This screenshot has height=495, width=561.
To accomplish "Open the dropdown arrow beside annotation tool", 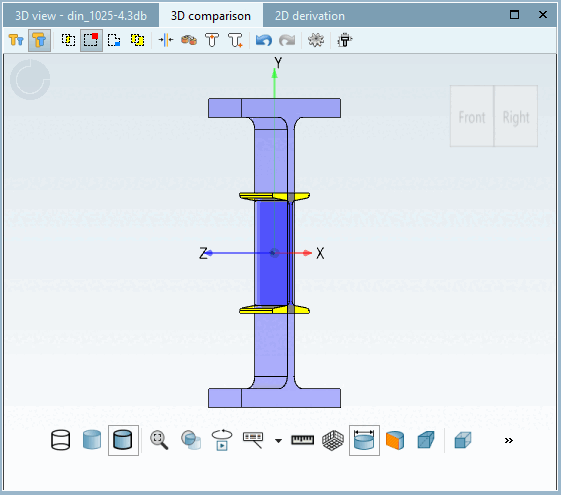I will click(278, 441).
